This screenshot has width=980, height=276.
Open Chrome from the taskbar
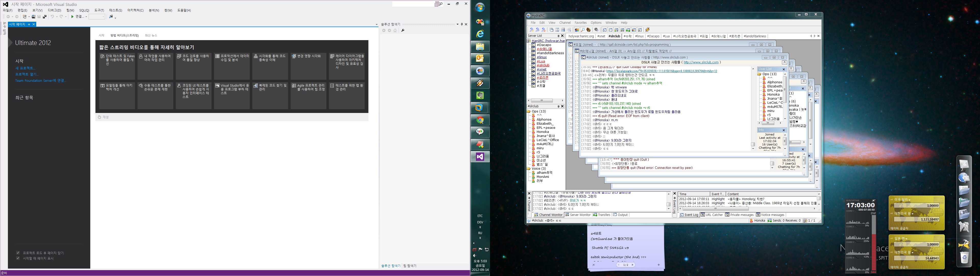pyautogui.click(x=480, y=120)
